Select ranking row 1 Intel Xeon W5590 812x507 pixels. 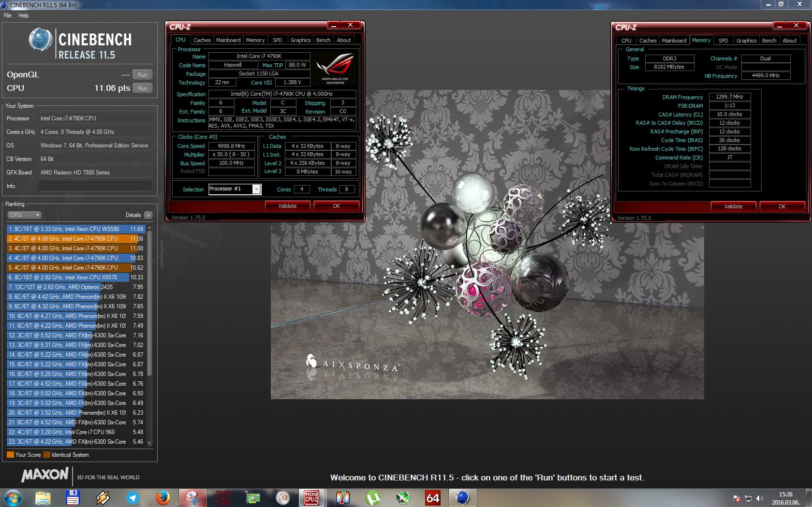point(75,229)
